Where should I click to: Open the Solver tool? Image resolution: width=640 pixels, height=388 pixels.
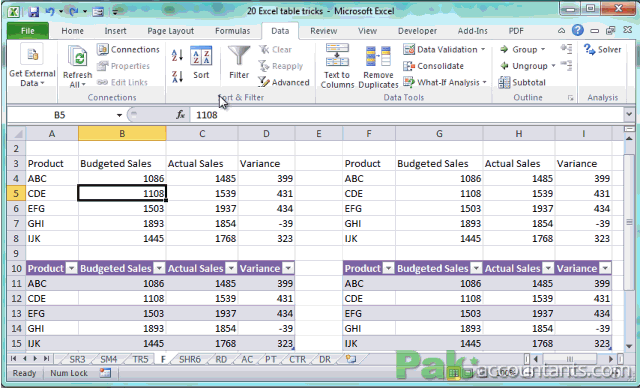602,49
